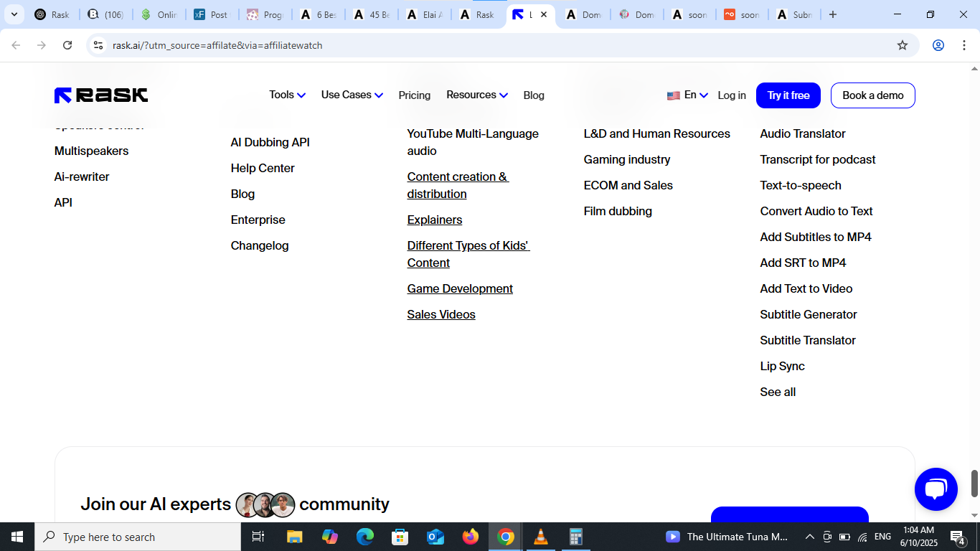Go back with browser back arrow
The height and width of the screenshot is (551, 980).
coord(16,45)
